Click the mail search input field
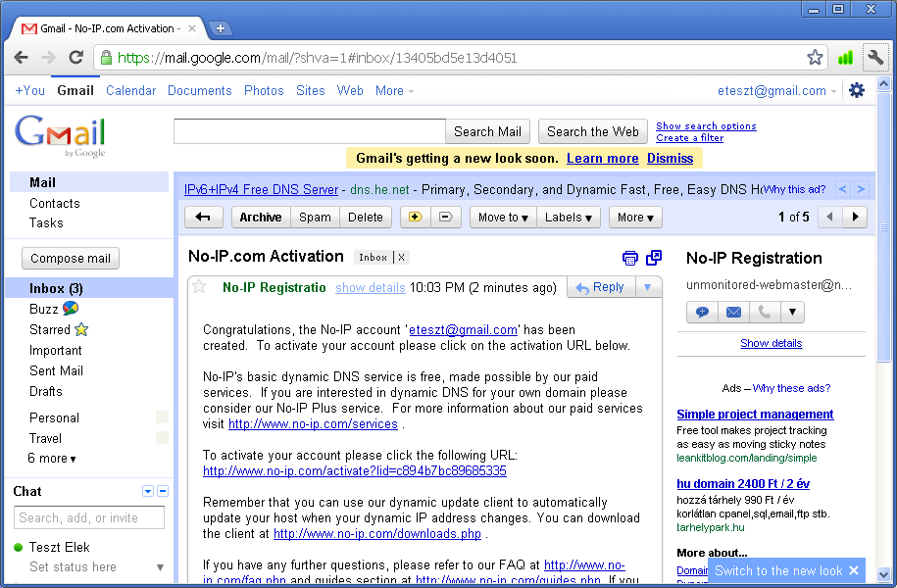This screenshot has height=588, width=897. point(310,131)
